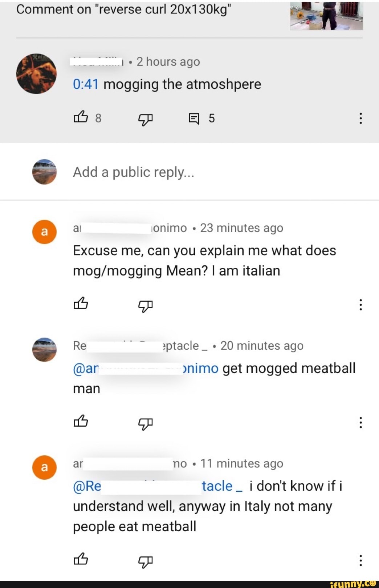Viewport: 379px width, 588px height.
Task: Like the "get mogged meatball man" reply
Action: coord(81,421)
